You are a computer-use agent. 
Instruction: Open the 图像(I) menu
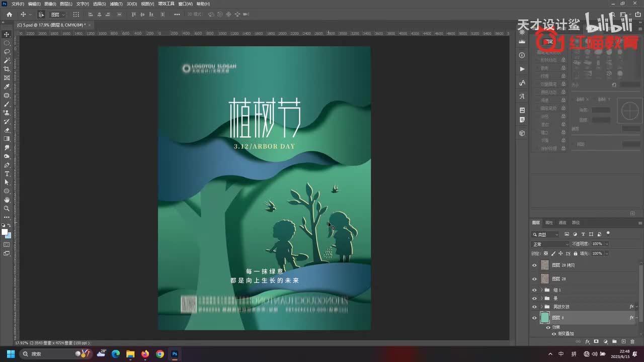50,4
